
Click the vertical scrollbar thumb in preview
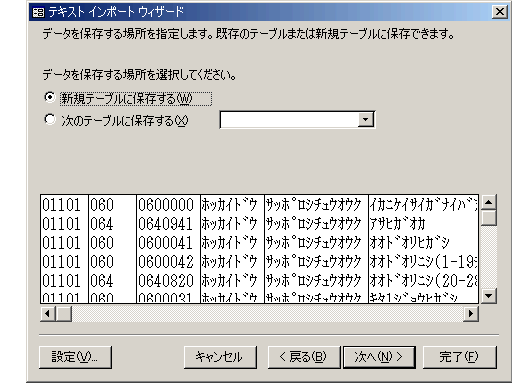coord(489,218)
